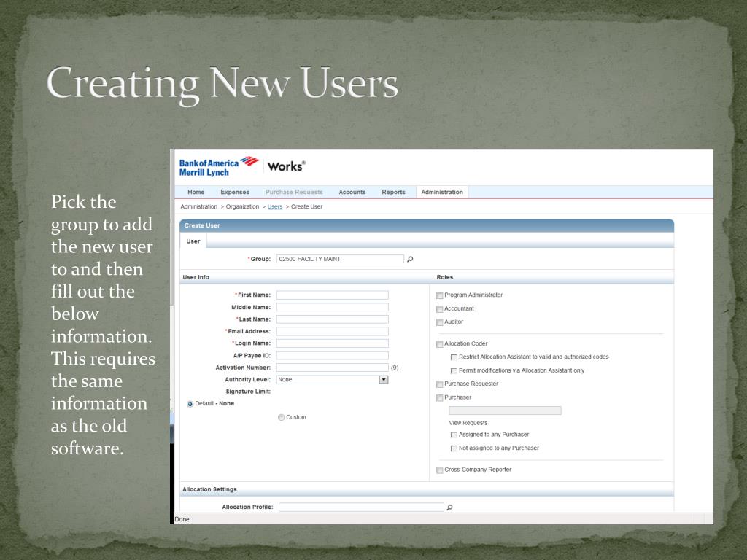Click the Last Name input field

333,319
